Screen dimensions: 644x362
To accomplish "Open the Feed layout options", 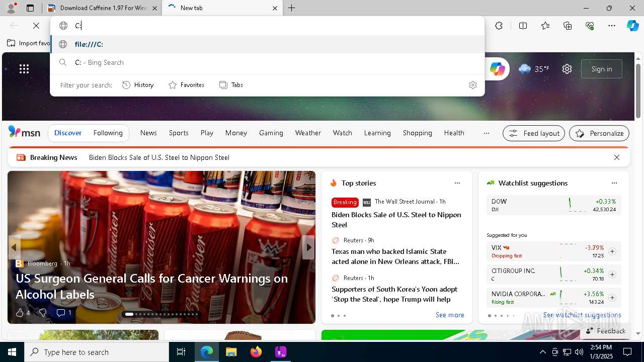I will (534, 133).
